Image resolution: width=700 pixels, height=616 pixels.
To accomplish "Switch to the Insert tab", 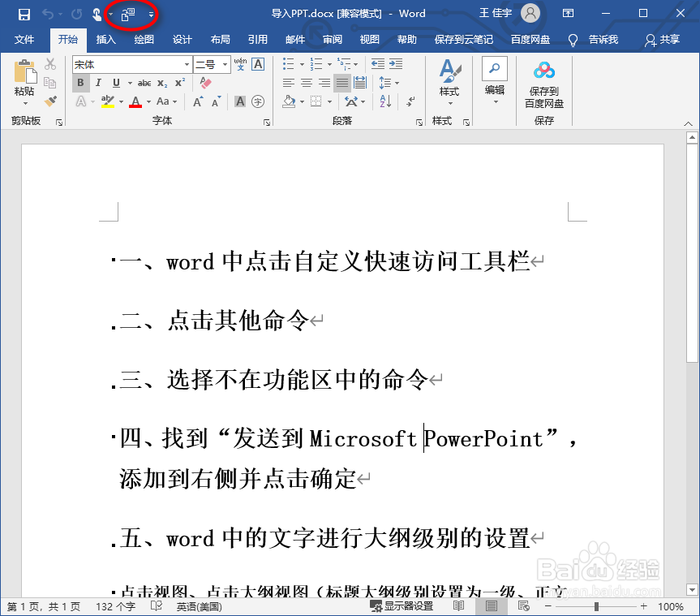I will pyautogui.click(x=105, y=40).
